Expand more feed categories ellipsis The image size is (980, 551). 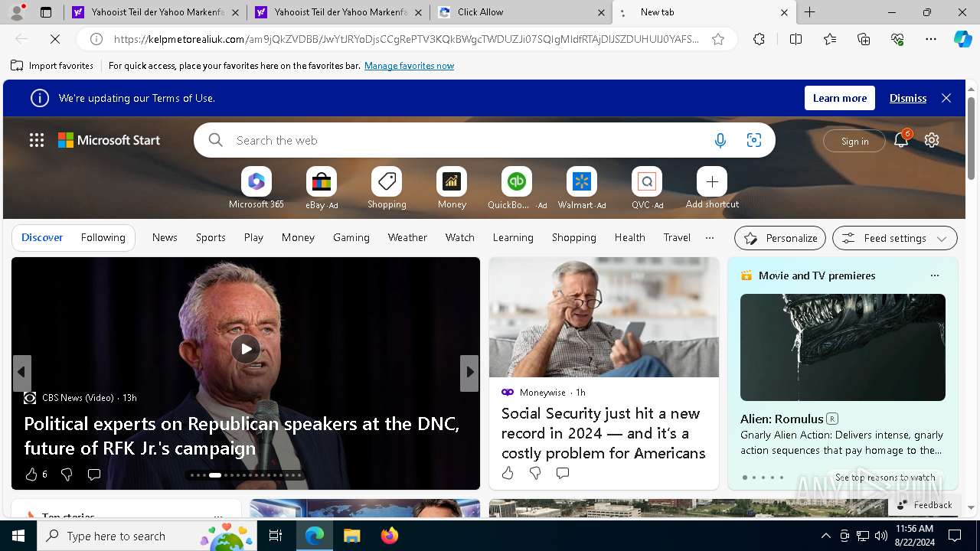[x=710, y=238]
